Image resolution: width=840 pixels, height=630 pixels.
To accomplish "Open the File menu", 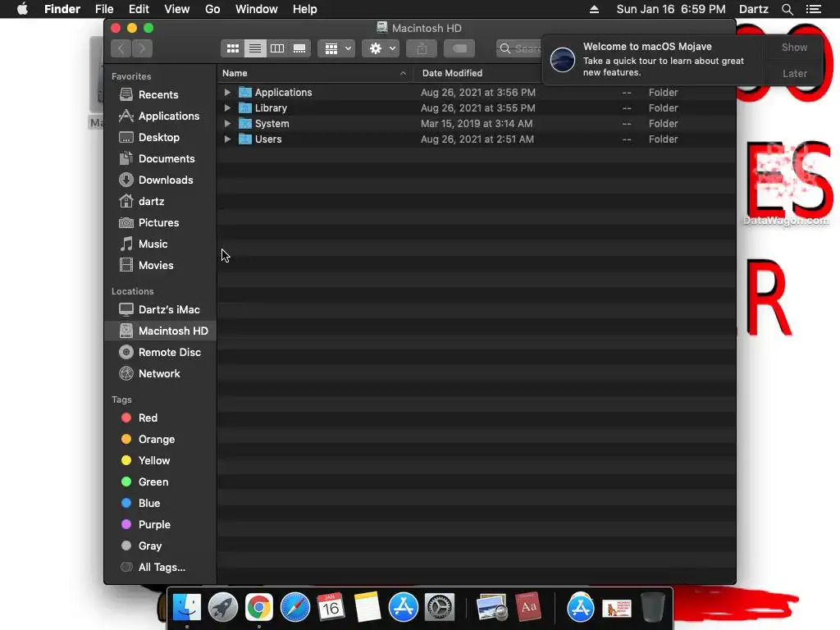I will [x=104, y=9].
